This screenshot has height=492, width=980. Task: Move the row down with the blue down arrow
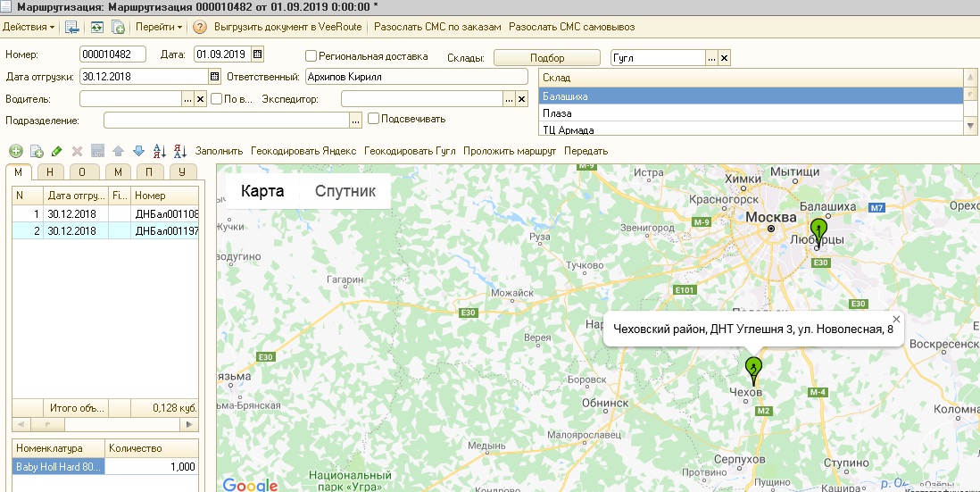tap(138, 151)
